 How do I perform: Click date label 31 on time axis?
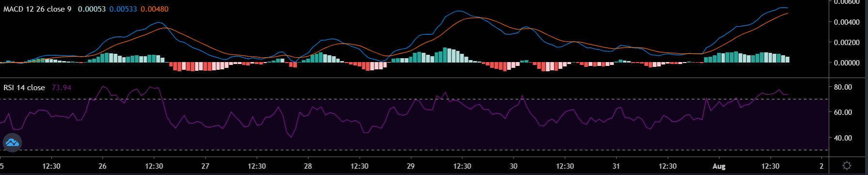point(616,166)
